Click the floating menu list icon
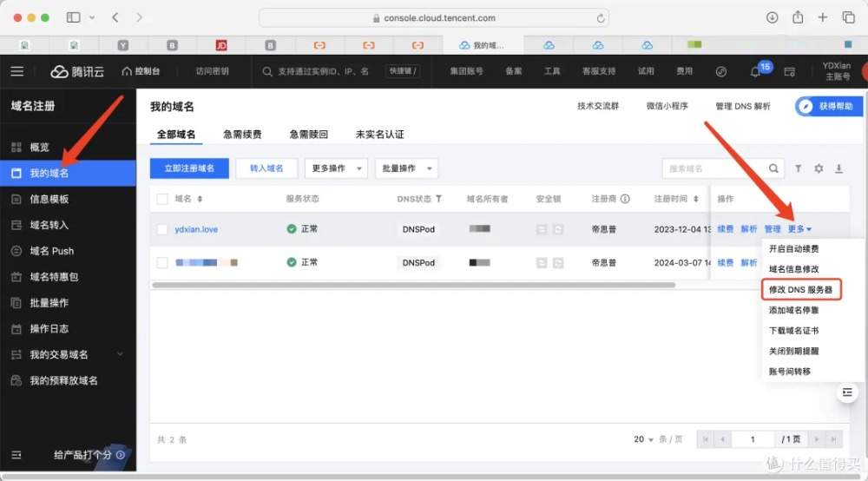 pos(847,392)
